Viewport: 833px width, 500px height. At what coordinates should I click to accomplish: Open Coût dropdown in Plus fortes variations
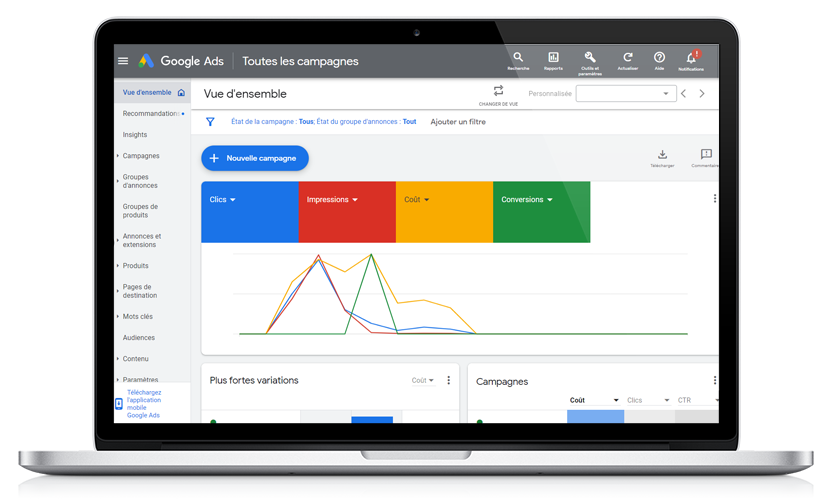click(423, 380)
